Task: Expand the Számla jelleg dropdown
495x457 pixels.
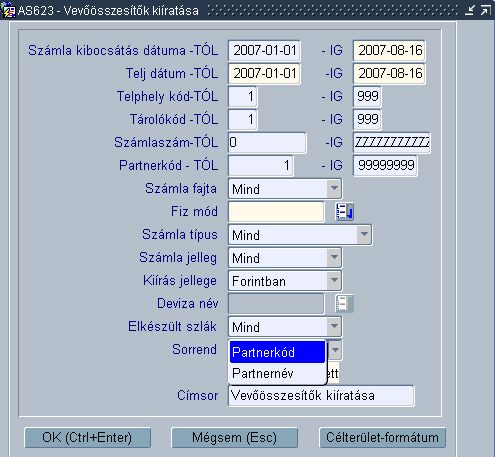Action: click(x=334, y=258)
